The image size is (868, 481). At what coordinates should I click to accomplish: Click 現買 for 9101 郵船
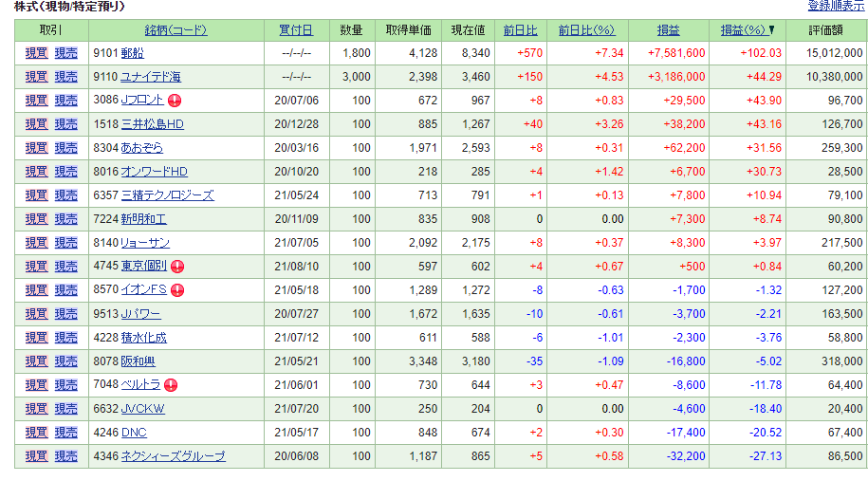37,53
